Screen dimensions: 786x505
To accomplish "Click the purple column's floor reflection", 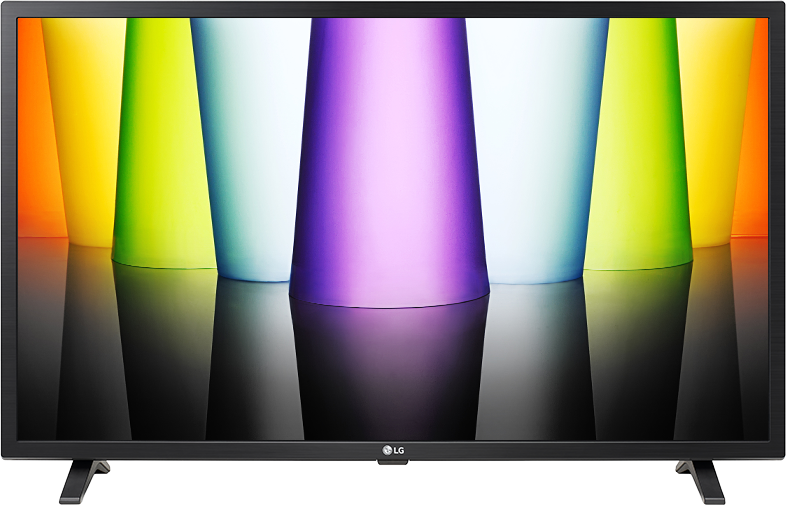I will 388,370.
